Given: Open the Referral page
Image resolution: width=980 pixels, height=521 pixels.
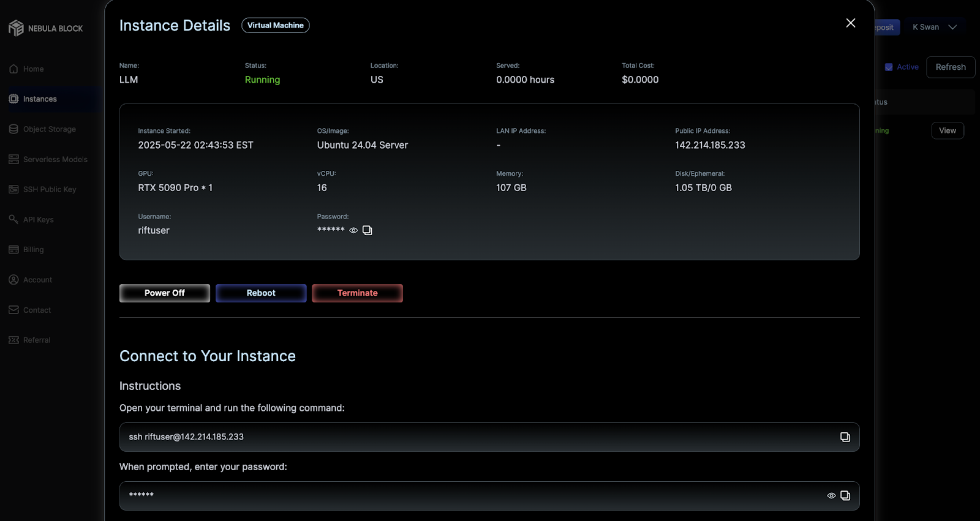Looking at the screenshot, I should click(x=37, y=340).
